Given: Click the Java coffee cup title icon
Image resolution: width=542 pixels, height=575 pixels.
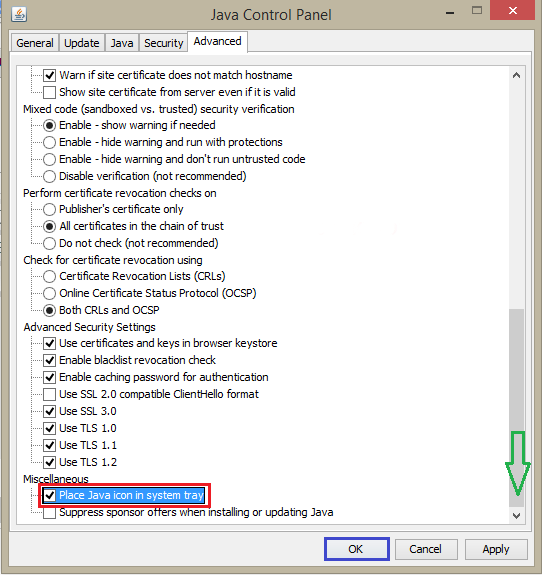Looking at the screenshot, I should 19,15.
